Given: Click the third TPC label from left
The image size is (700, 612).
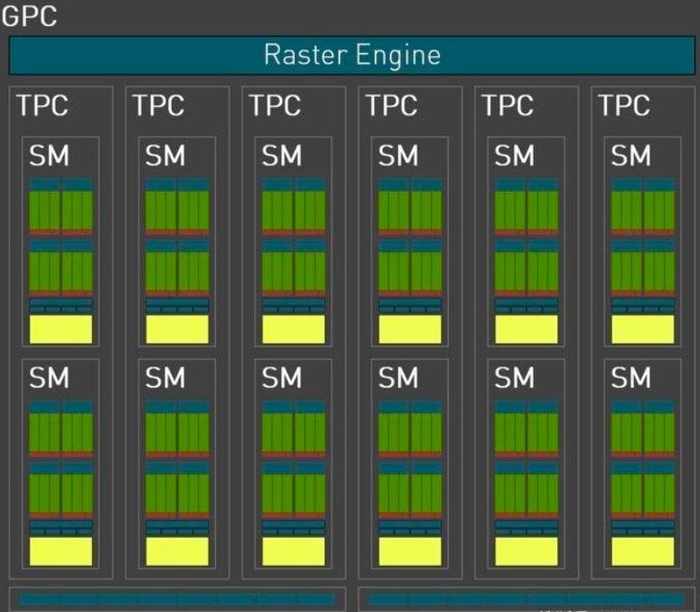Looking at the screenshot, I should click(274, 106).
